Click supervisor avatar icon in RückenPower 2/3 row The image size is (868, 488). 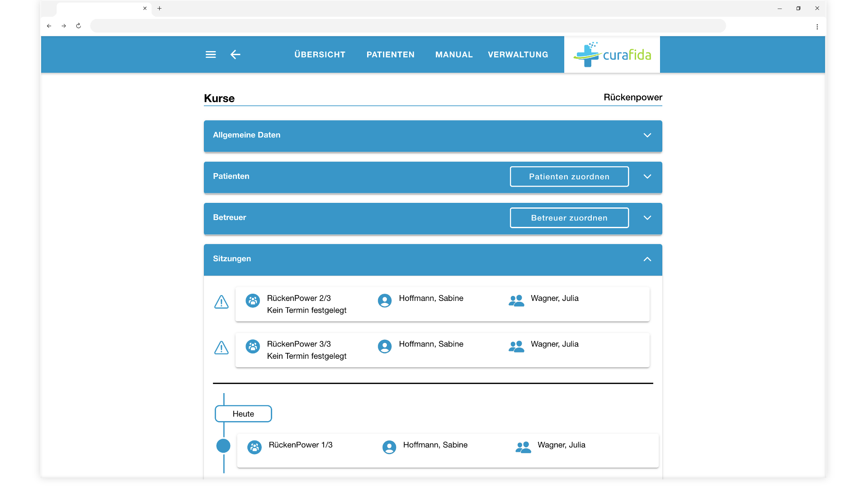click(385, 300)
